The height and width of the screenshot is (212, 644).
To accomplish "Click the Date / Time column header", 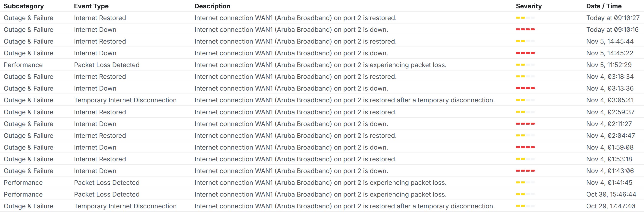I will [604, 6].
